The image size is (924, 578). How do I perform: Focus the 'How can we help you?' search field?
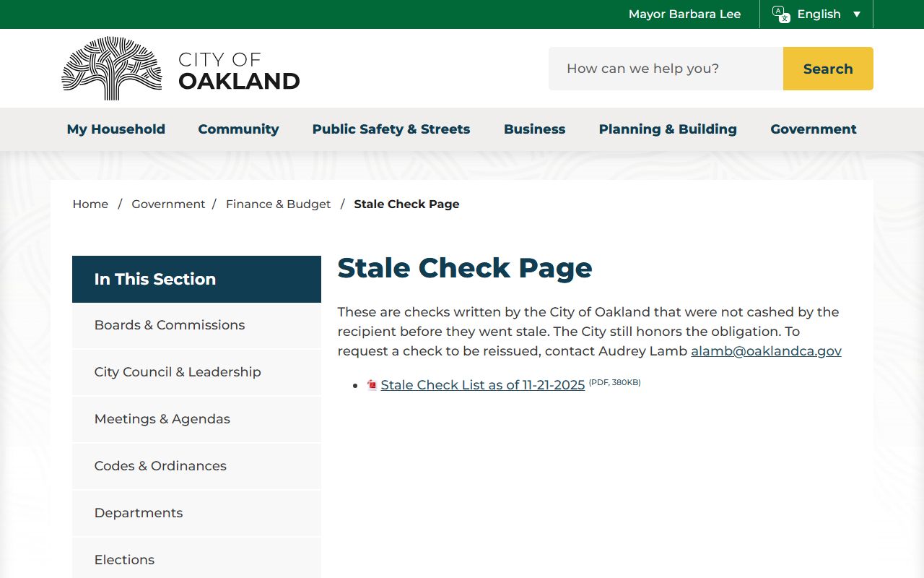(x=666, y=69)
